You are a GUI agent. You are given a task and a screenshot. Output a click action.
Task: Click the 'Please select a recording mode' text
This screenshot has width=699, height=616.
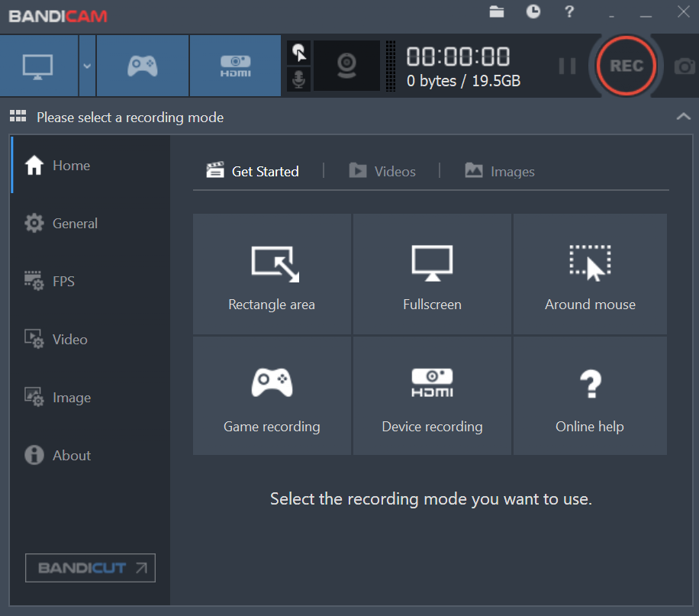click(130, 118)
